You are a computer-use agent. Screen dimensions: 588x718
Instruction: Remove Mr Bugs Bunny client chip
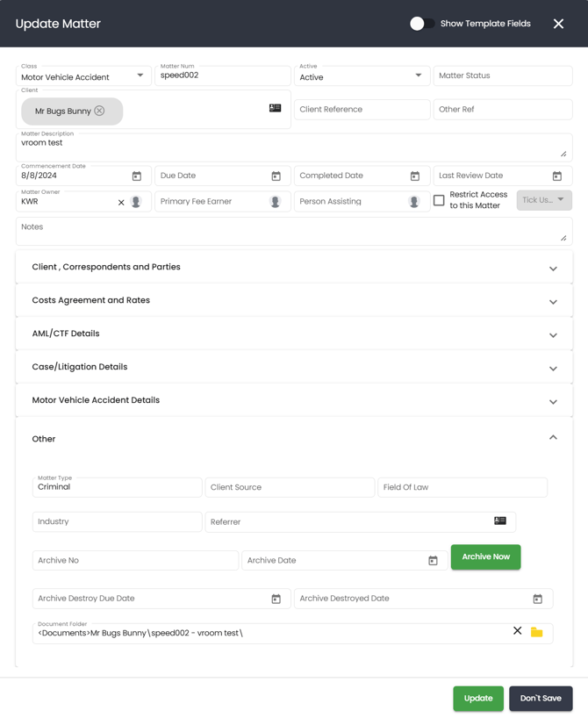coord(99,111)
